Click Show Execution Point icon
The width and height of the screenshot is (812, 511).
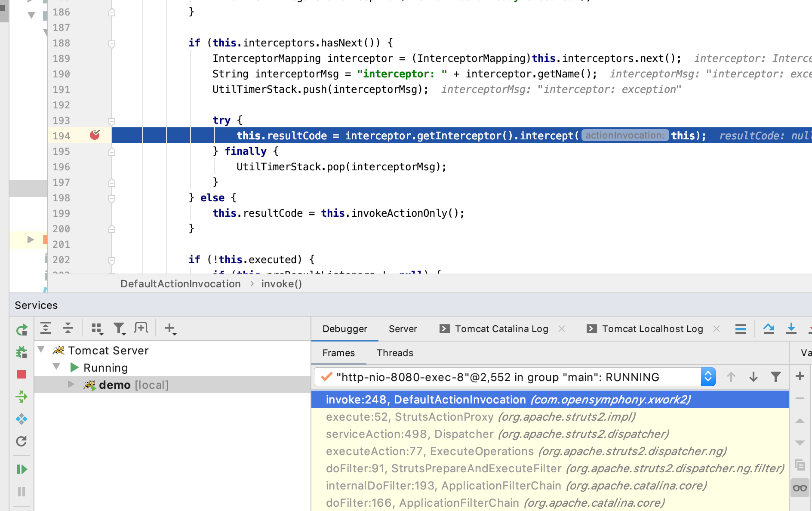769,329
